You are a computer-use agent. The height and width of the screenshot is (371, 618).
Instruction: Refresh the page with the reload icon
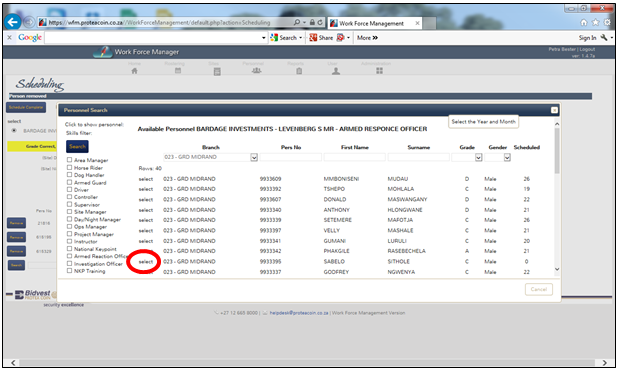coord(320,22)
